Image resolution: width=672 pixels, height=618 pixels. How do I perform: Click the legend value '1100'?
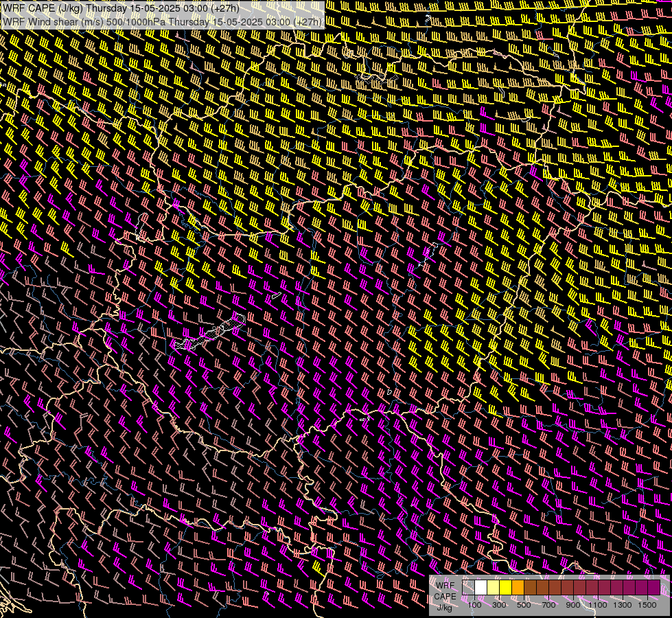(x=598, y=605)
